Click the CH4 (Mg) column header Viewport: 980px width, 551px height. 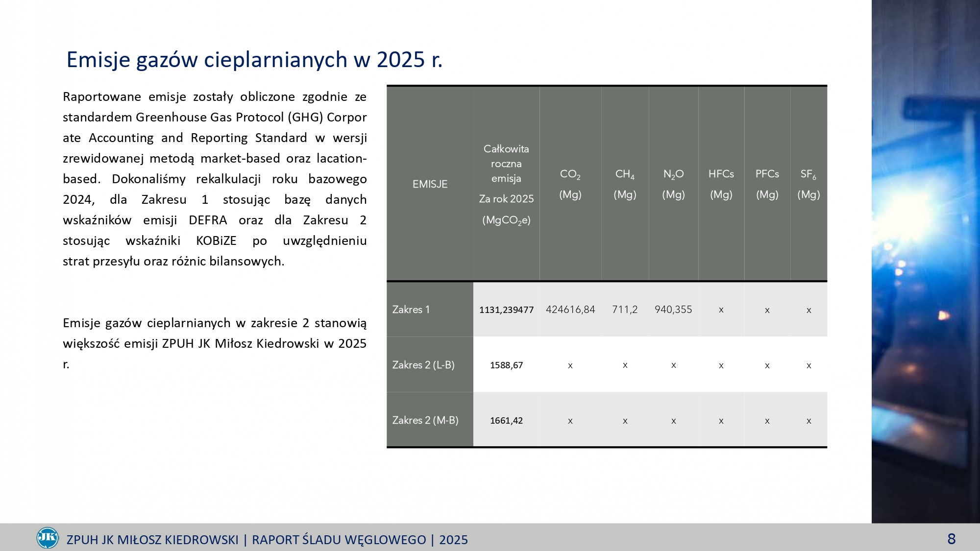[625, 184]
